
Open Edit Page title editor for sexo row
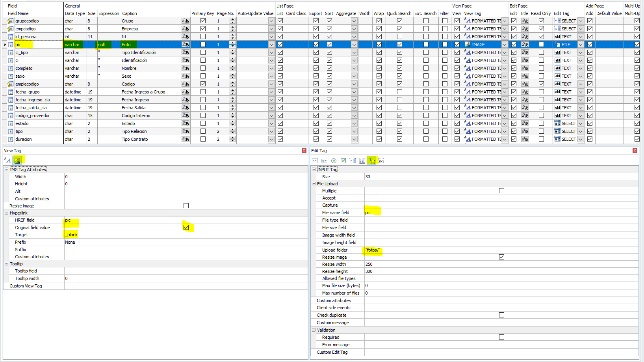(x=525, y=76)
